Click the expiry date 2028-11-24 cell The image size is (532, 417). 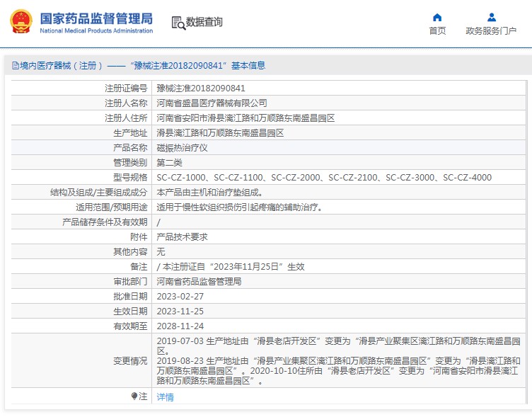coord(180,326)
